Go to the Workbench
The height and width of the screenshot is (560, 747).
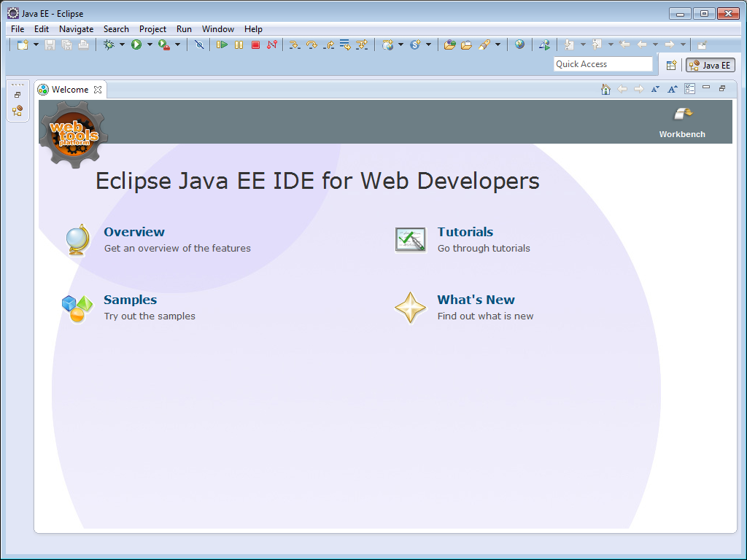(682, 122)
